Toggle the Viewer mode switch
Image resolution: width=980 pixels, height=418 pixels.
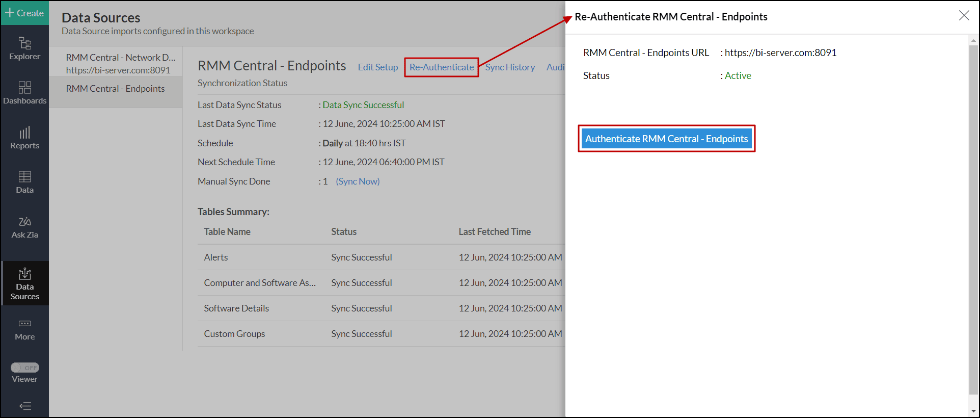tap(24, 368)
